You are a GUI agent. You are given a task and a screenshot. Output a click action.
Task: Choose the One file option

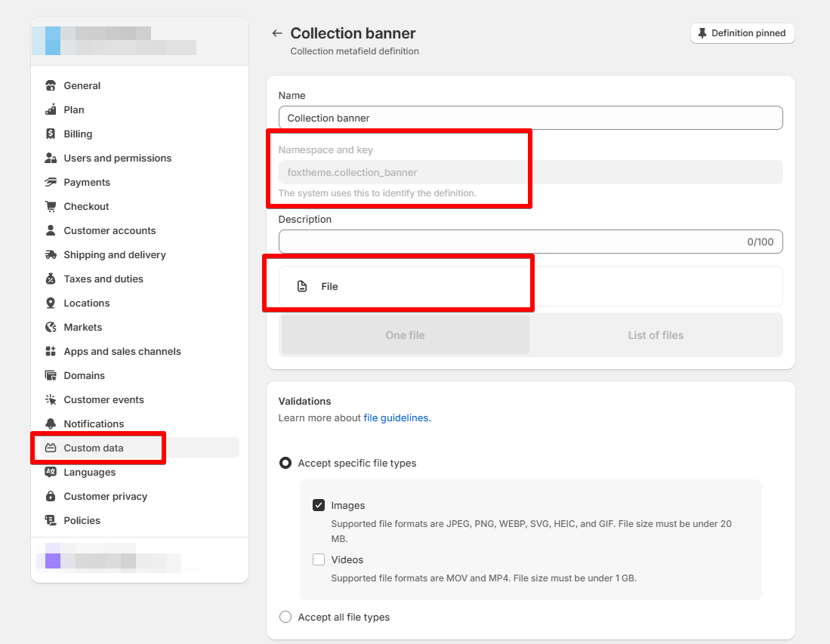point(406,335)
